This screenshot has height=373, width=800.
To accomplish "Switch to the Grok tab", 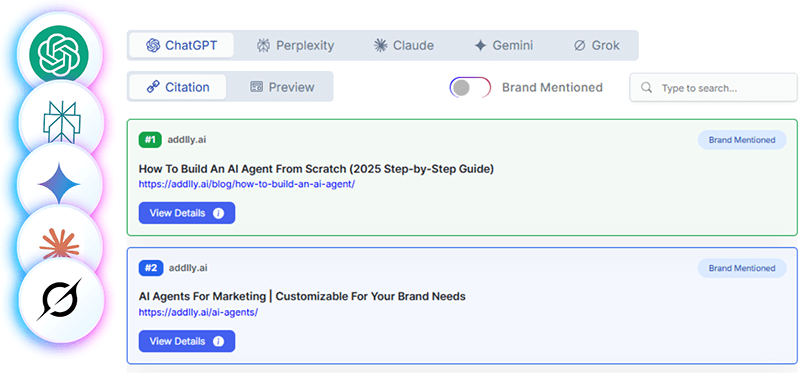I will (x=596, y=45).
